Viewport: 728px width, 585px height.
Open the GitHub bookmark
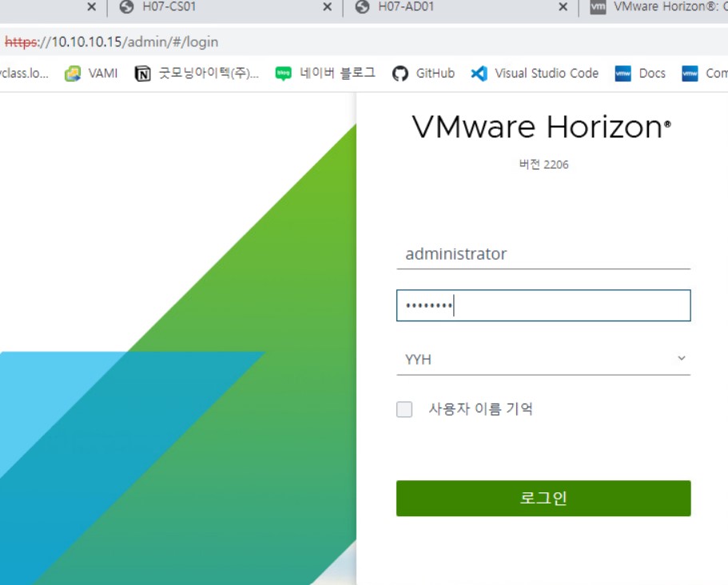coord(424,74)
